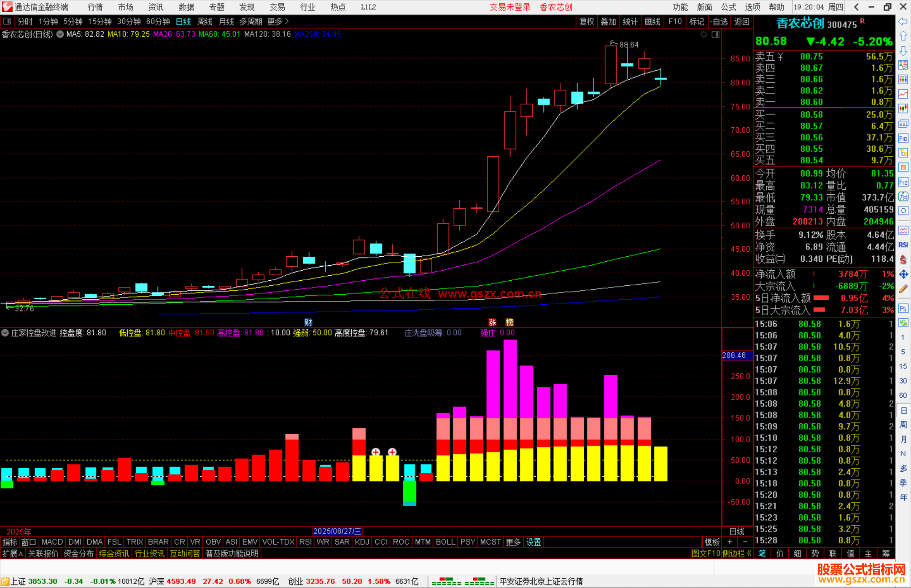911x588 pixels.
Task: Click the up arrow icon in right sidebar
Action: [903, 36]
